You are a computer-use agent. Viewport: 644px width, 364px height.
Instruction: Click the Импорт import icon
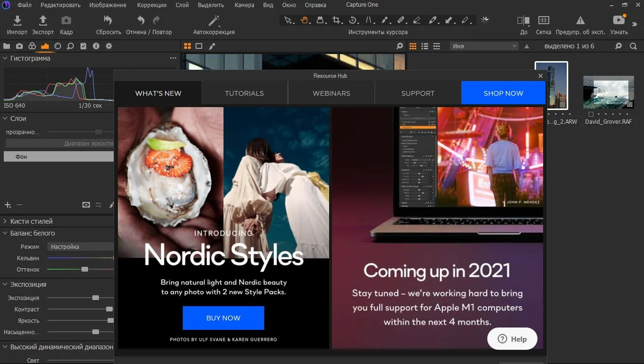pos(18,20)
